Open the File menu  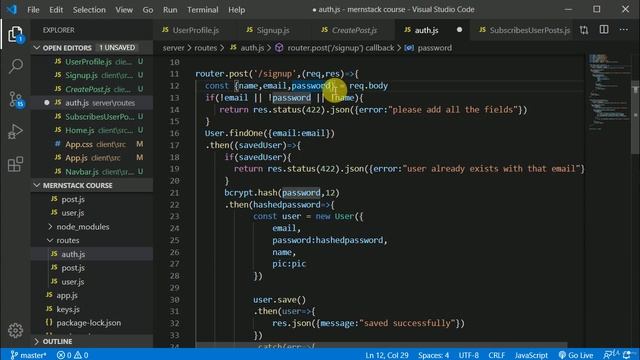coord(33,10)
